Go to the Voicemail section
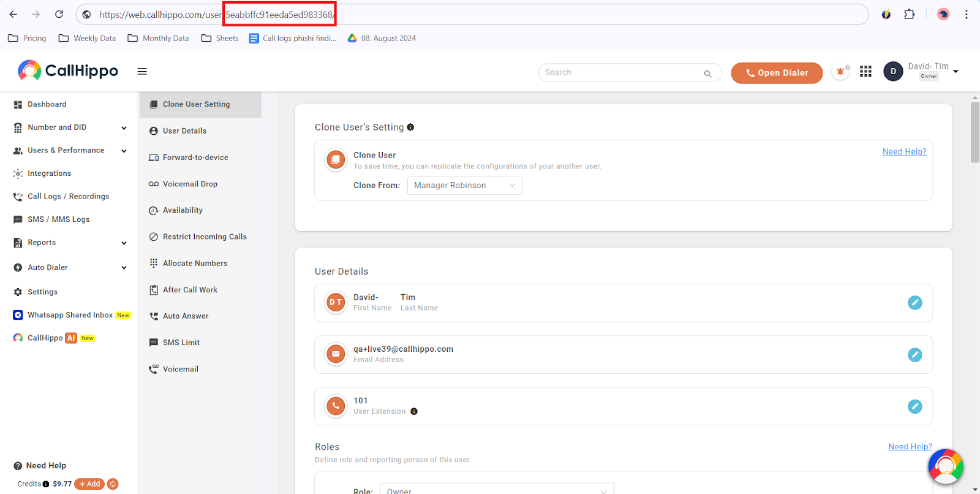 (181, 369)
